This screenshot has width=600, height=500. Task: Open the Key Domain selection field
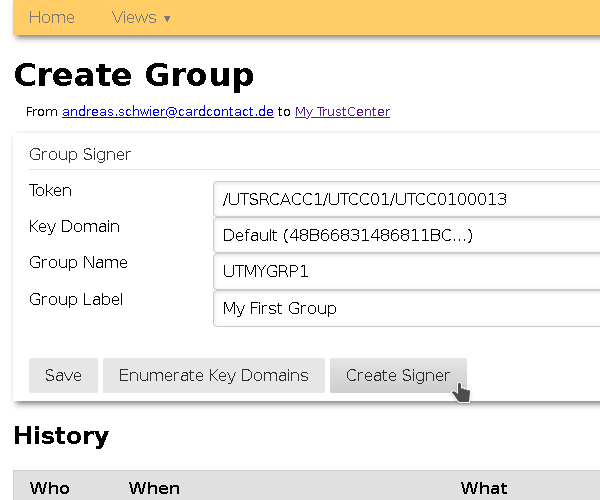pyautogui.click(x=406, y=236)
